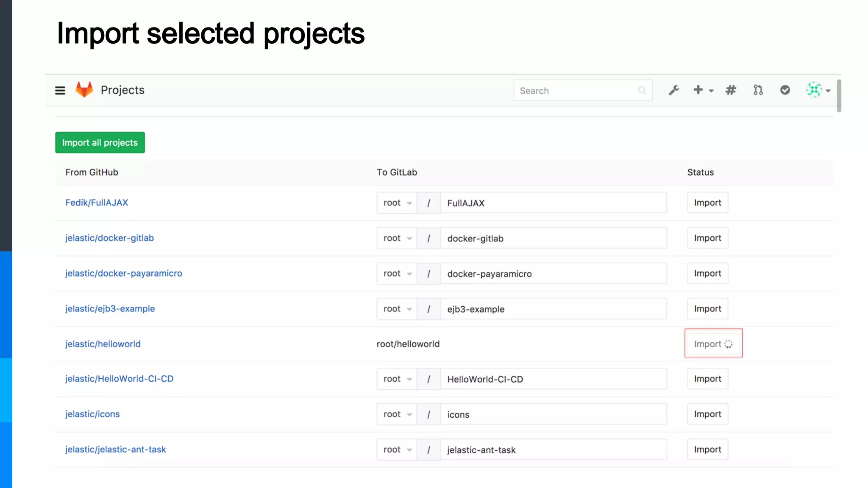Click the search magnifier icon
Screen dimensions: 868x488
(x=642, y=91)
